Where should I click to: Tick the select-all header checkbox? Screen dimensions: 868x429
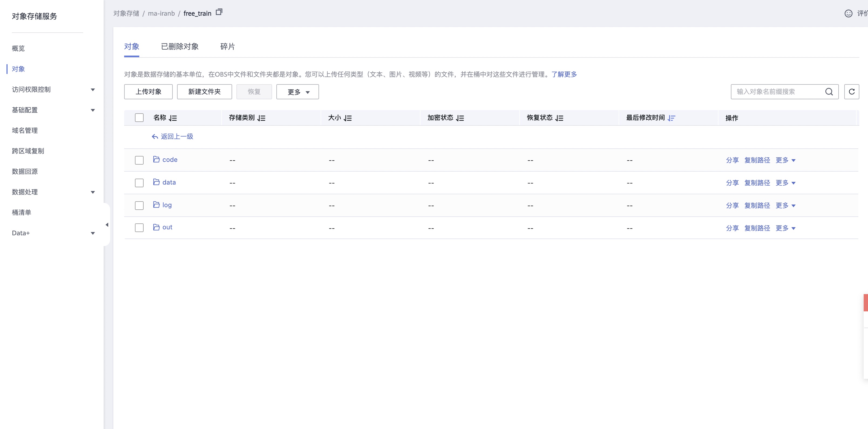(139, 118)
